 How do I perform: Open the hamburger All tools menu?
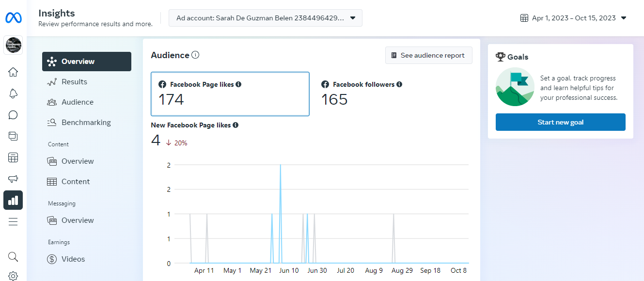13,221
